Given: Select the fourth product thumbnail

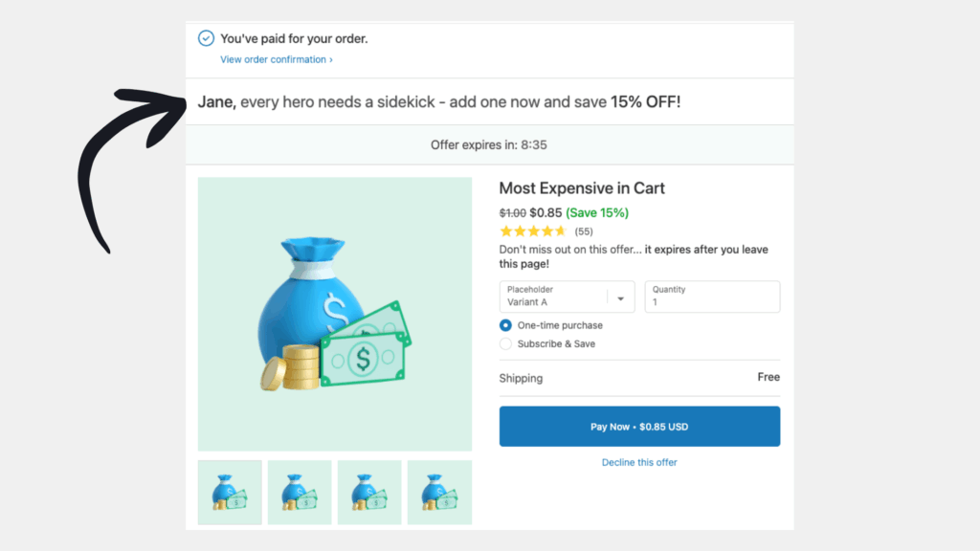Looking at the screenshot, I should [x=439, y=493].
